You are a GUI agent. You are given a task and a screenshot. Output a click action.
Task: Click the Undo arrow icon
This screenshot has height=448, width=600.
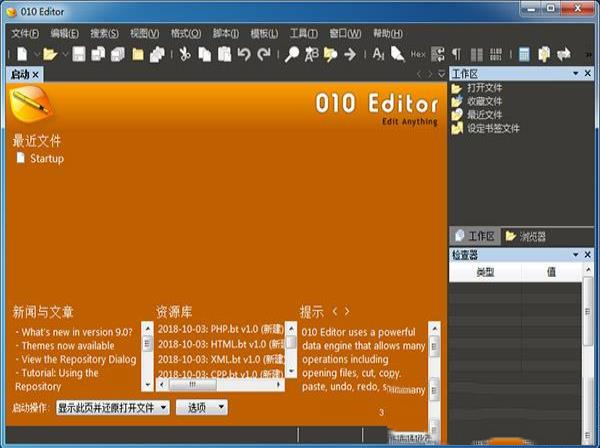click(245, 54)
